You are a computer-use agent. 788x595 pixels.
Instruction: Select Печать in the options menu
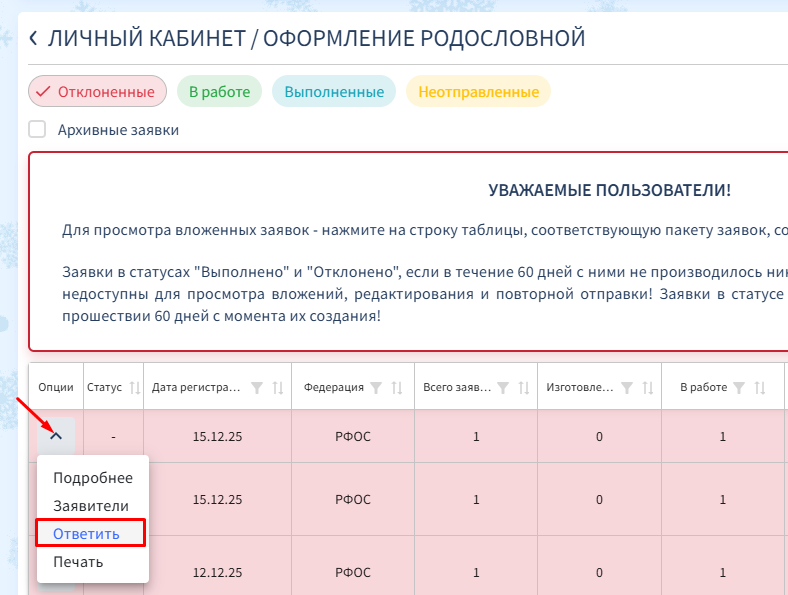(x=78, y=562)
